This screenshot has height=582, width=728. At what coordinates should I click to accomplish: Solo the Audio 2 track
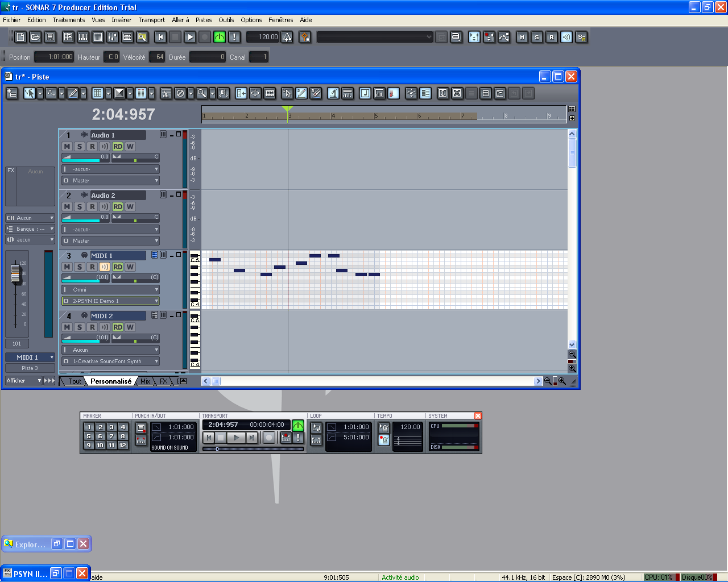tap(80, 207)
